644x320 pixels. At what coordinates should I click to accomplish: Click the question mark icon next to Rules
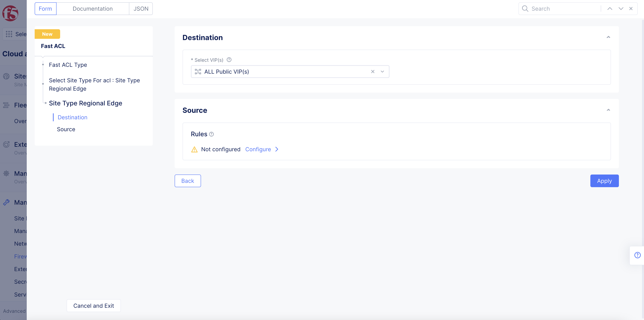[211, 134]
